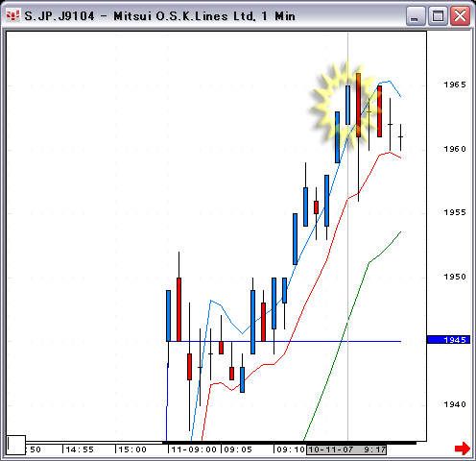The image size is (476, 461).
Task: Click the 1965 price axis label
Action: [x=455, y=85]
